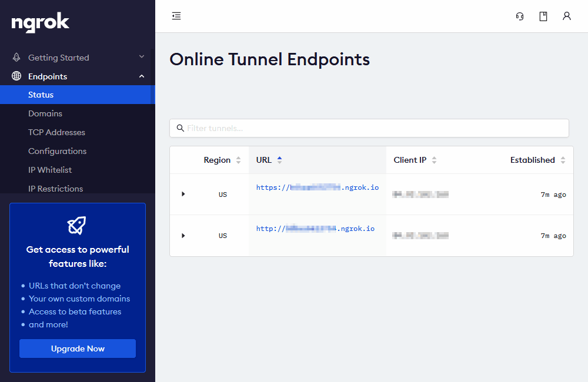The image size is (588, 382).
Task: Open the Configurations page
Action: click(x=58, y=151)
